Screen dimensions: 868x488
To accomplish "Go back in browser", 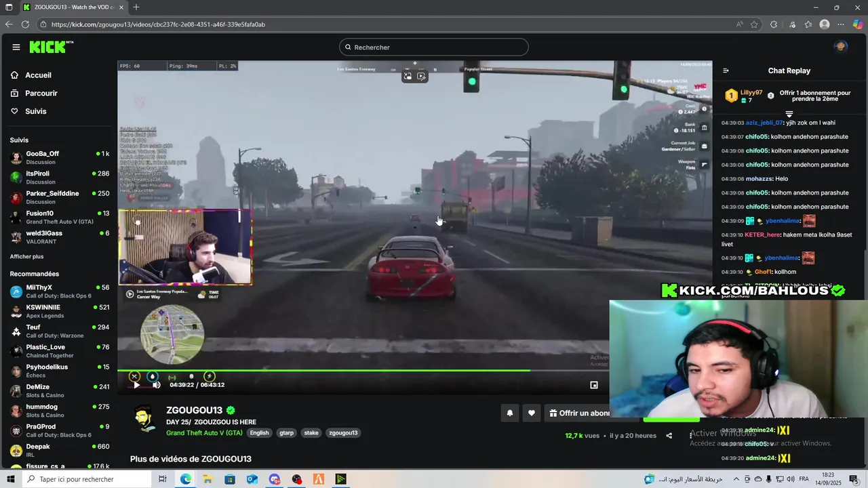I will pos(9,24).
